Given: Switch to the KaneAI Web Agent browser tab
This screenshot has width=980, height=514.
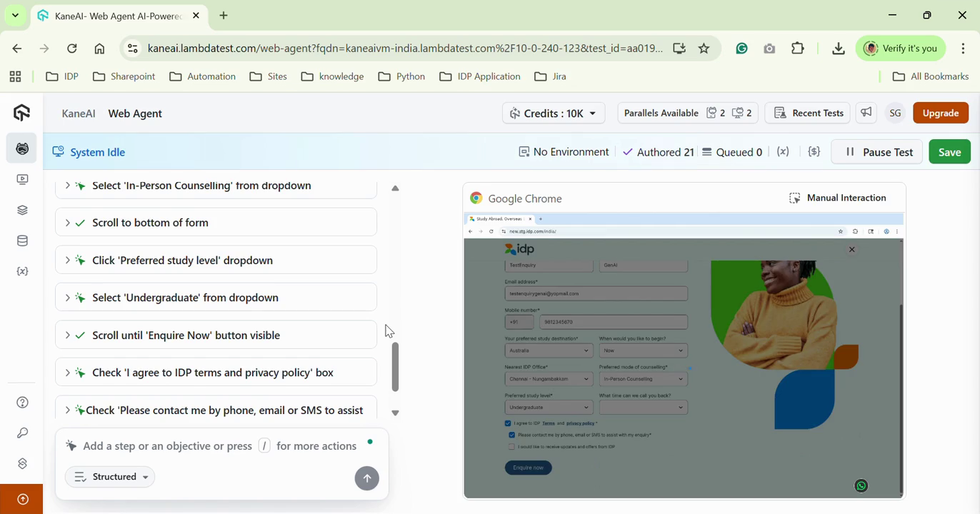Looking at the screenshot, I should (x=119, y=16).
